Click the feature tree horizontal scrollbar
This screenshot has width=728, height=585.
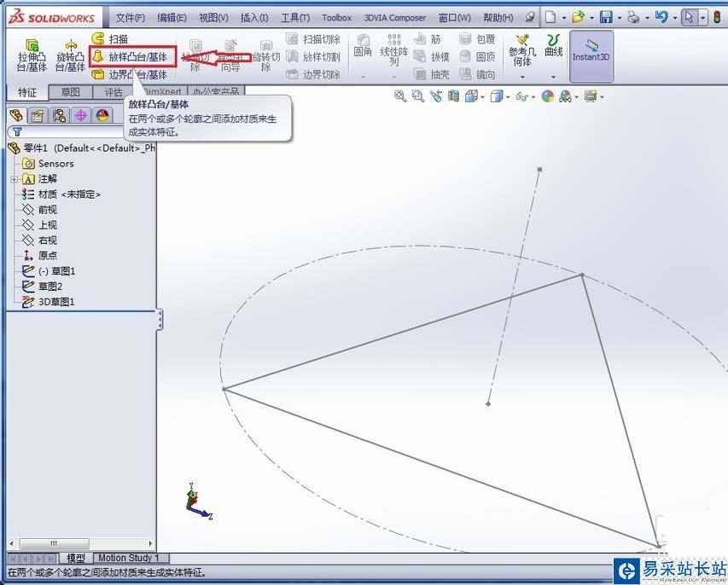tap(80, 543)
